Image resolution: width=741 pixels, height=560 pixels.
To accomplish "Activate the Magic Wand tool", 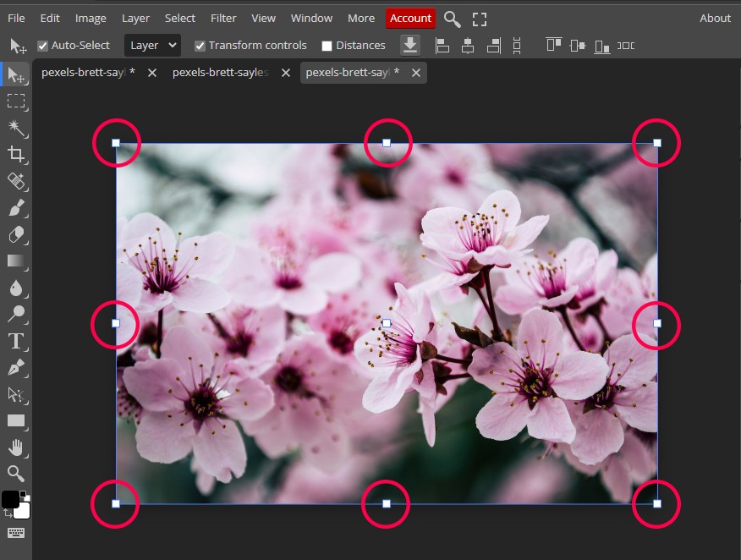I will 17,128.
